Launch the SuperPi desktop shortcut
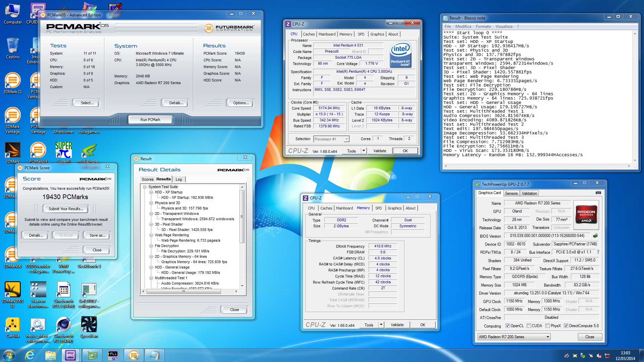This screenshot has height=362, width=644. pyautogui.click(x=64, y=153)
